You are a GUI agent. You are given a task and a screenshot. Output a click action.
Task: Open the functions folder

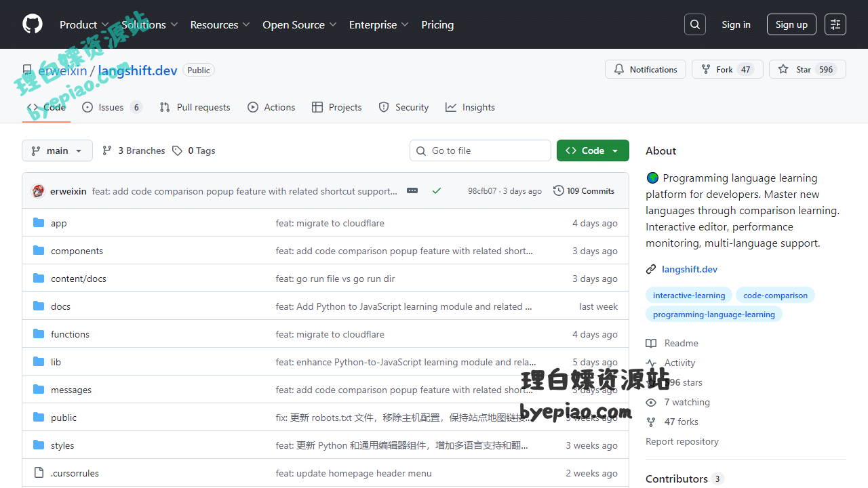tap(70, 334)
